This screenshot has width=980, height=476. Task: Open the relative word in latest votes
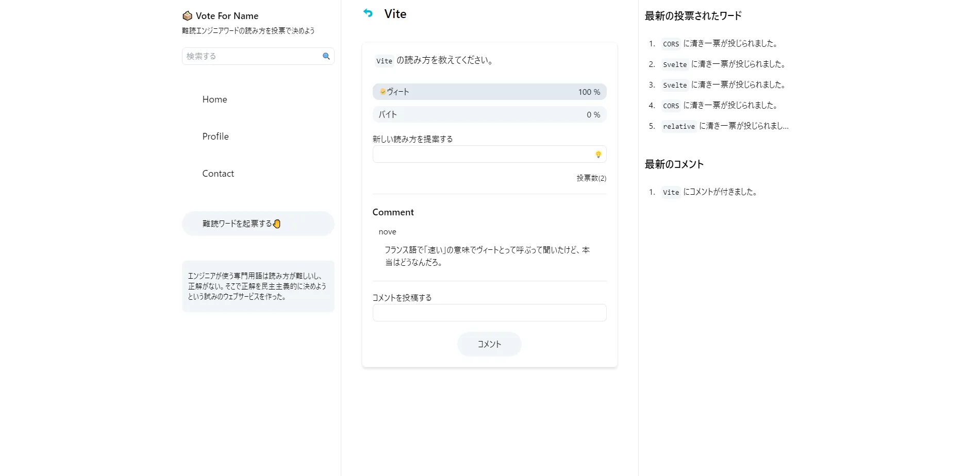(678, 126)
